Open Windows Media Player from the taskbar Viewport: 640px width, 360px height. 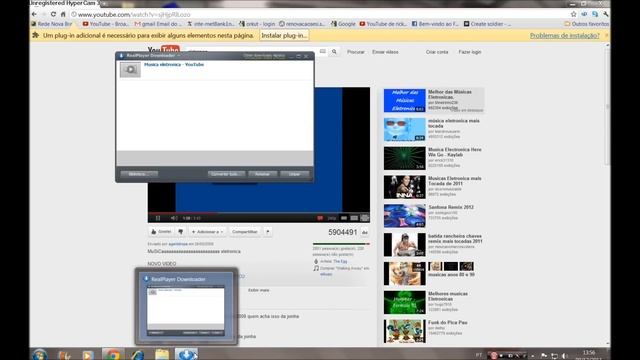tap(88, 355)
